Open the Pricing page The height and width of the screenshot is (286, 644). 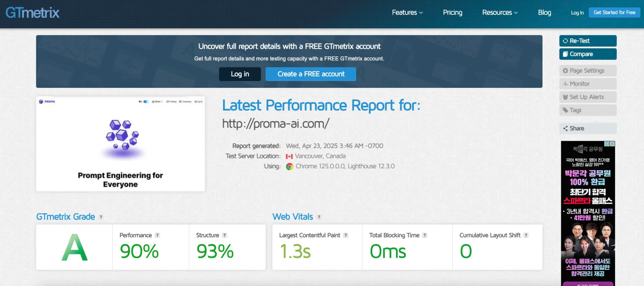(452, 12)
